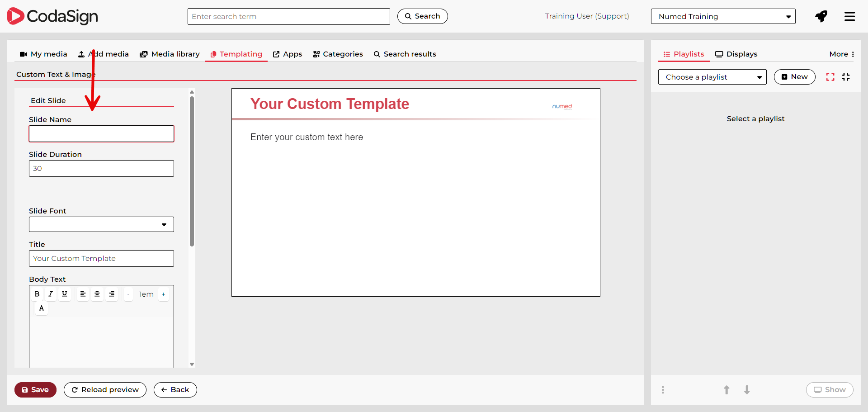Open the Numed Training account dropdown
The image size is (868, 412).
pyautogui.click(x=723, y=17)
